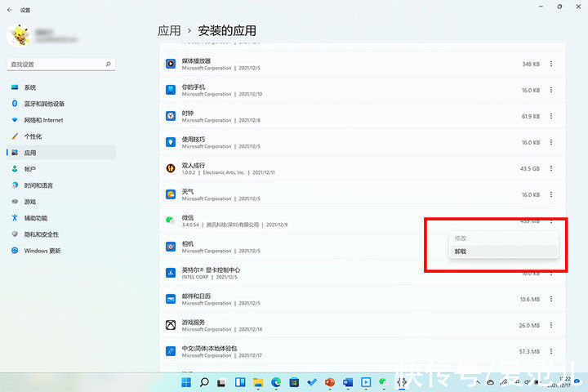Image resolution: width=588 pixels, height=392 pixels.
Task: Open 帐户 settings
Action: click(x=61, y=169)
